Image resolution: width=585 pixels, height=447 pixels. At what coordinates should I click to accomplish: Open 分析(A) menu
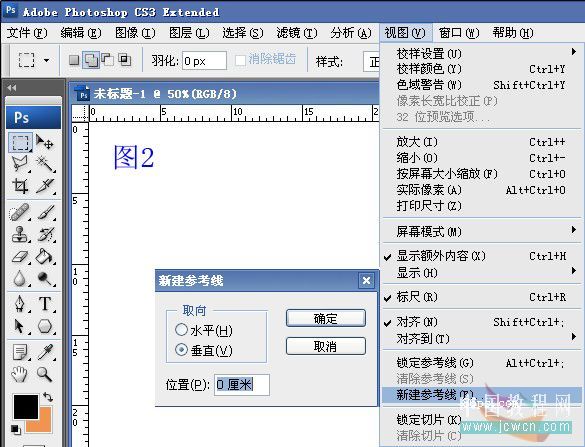[351, 33]
